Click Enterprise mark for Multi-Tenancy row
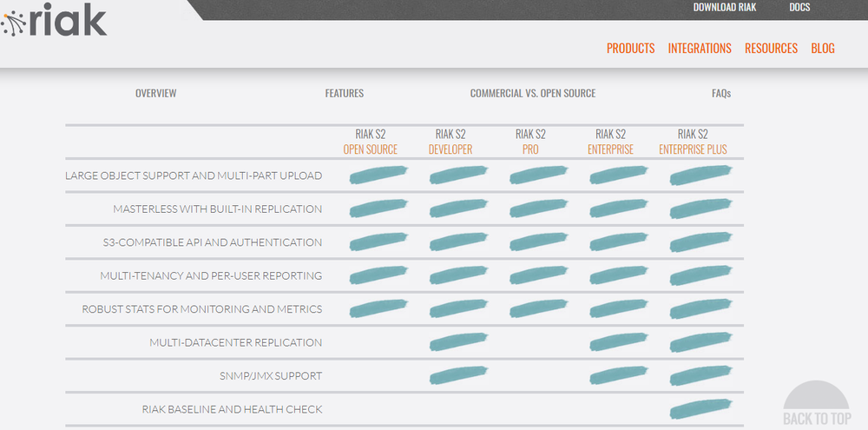The image size is (868, 430). coord(619,275)
